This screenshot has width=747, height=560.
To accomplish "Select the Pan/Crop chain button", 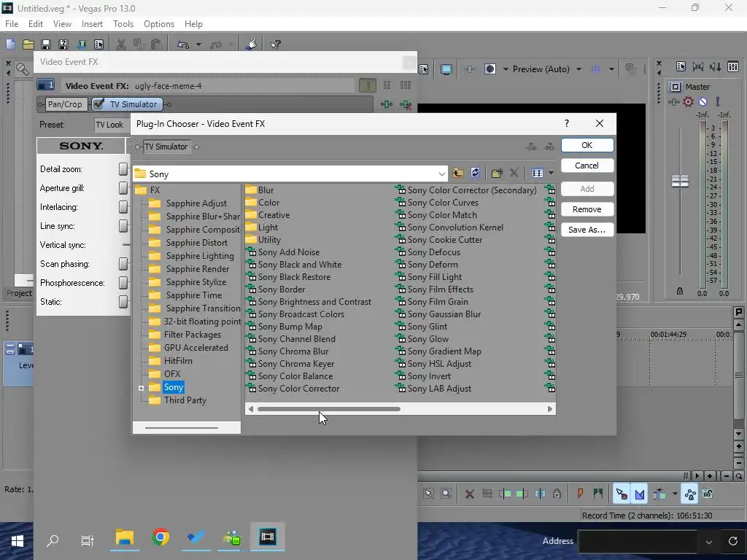I will [65, 104].
